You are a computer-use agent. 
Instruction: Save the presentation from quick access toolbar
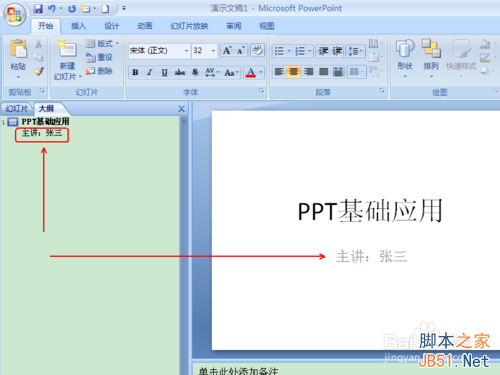coord(38,9)
